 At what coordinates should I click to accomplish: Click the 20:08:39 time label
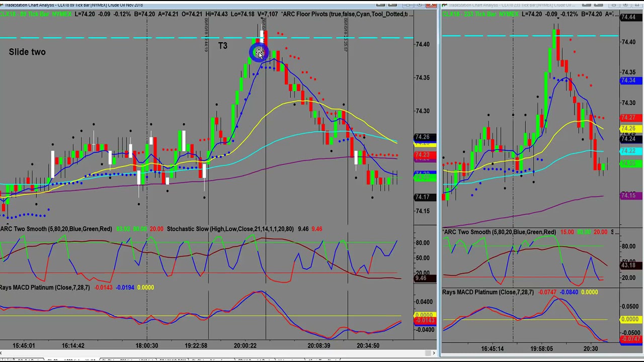pos(318,345)
